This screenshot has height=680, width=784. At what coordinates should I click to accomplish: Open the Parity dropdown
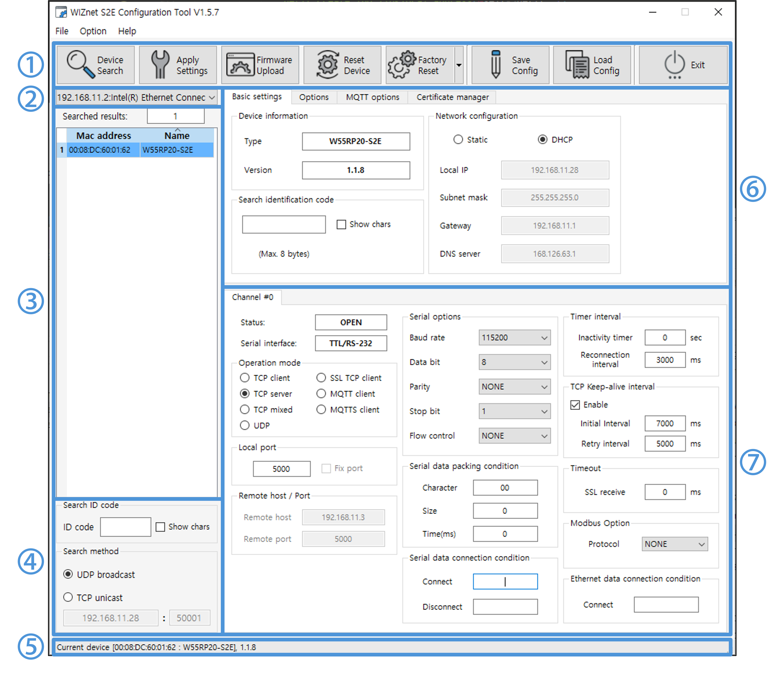point(514,387)
